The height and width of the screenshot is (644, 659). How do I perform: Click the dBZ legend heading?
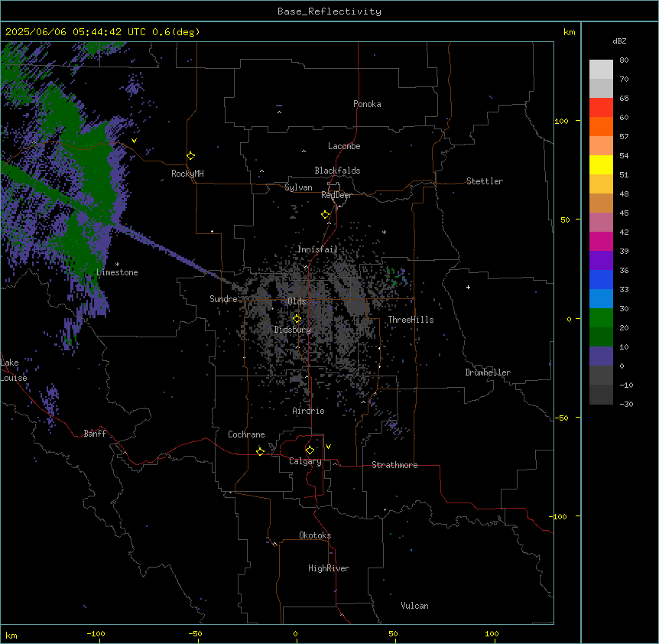(619, 41)
